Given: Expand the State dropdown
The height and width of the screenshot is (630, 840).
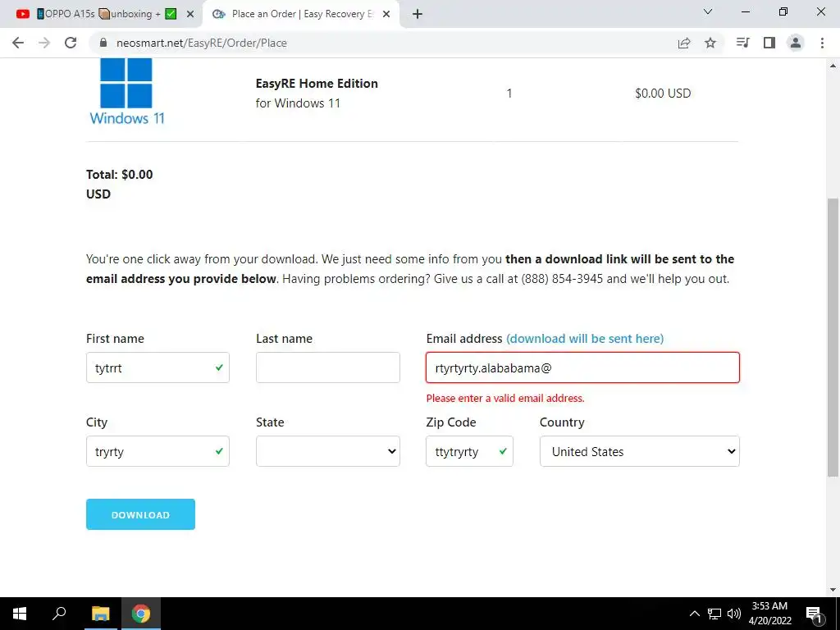Looking at the screenshot, I should (328, 451).
